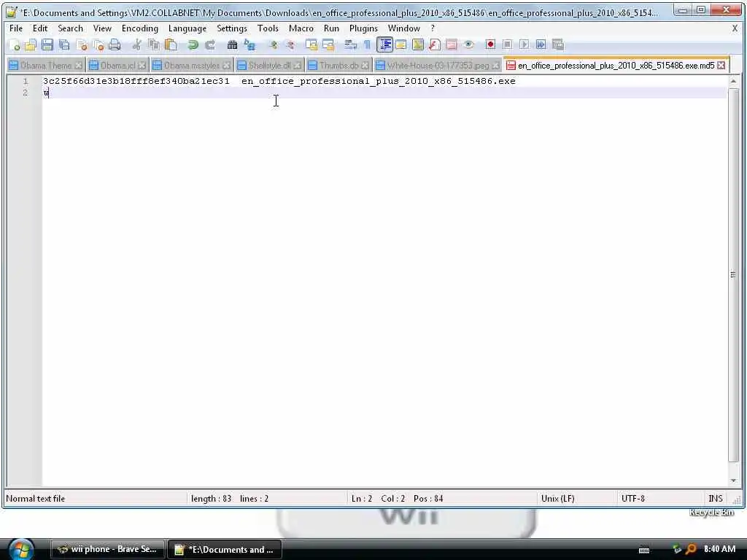Open Replace with the toolbar icon
This screenshot has width=747, height=560.
pos(249,44)
